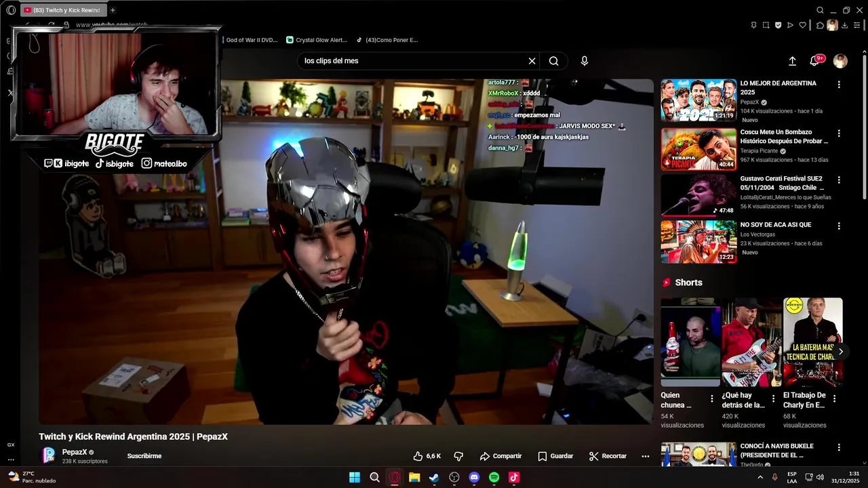Open Crystal Glow Alert bookmark
868x488 pixels.
[x=316, y=40]
